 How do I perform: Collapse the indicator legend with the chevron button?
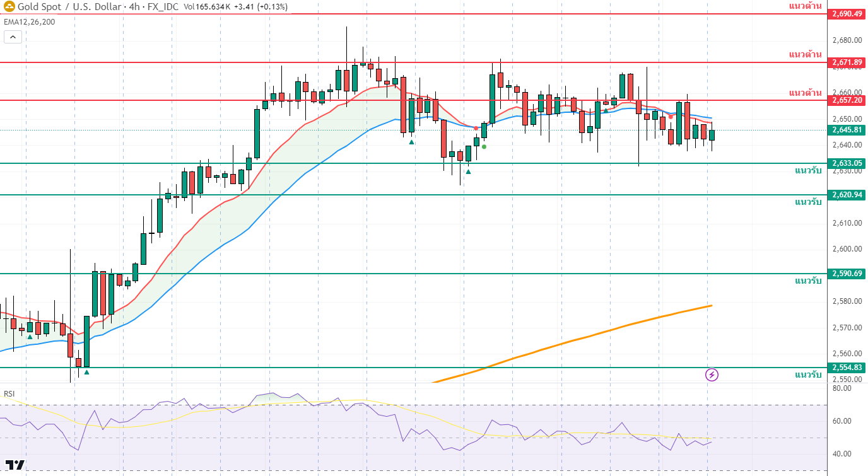pos(13,37)
